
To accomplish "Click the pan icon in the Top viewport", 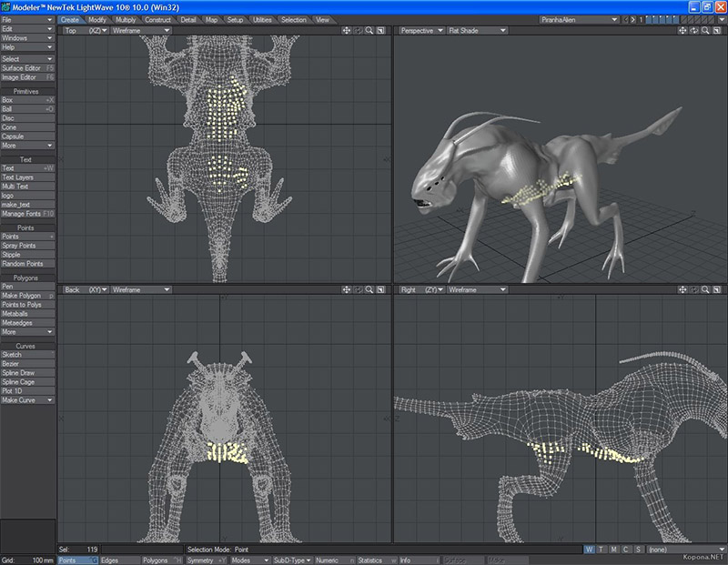I will pyautogui.click(x=347, y=31).
